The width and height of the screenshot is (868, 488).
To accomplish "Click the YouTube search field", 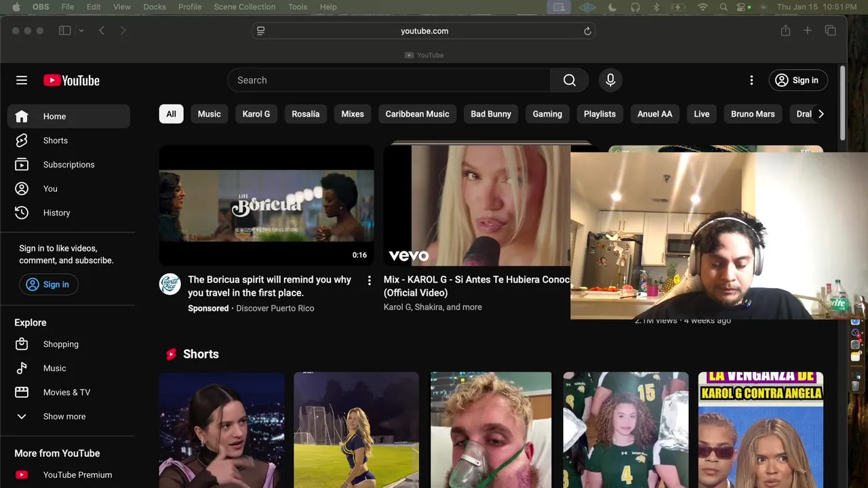I will 389,80.
